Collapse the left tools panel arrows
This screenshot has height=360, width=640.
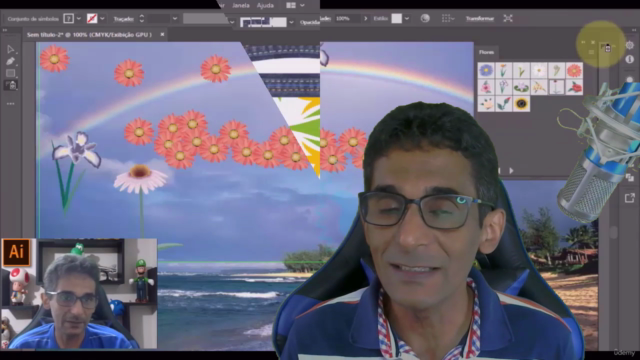[5, 30]
